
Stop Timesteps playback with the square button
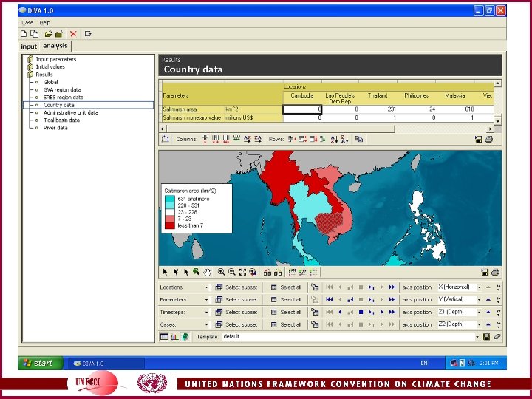tap(361, 312)
